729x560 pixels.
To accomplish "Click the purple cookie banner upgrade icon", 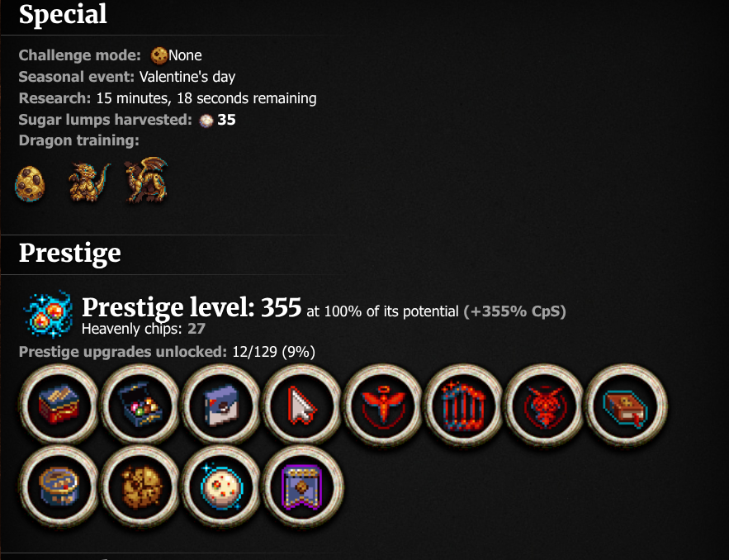I will tap(301, 486).
